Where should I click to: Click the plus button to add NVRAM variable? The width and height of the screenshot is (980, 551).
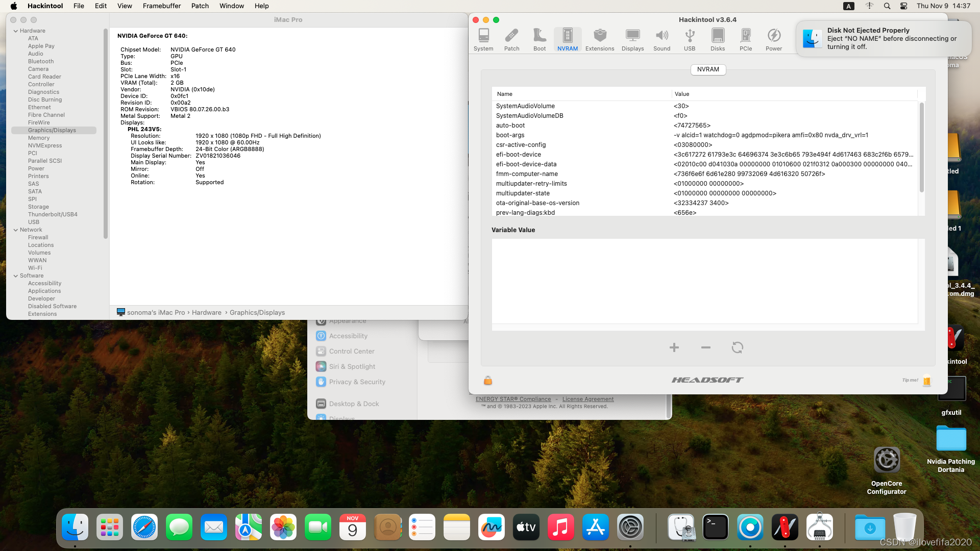[x=674, y=347]
